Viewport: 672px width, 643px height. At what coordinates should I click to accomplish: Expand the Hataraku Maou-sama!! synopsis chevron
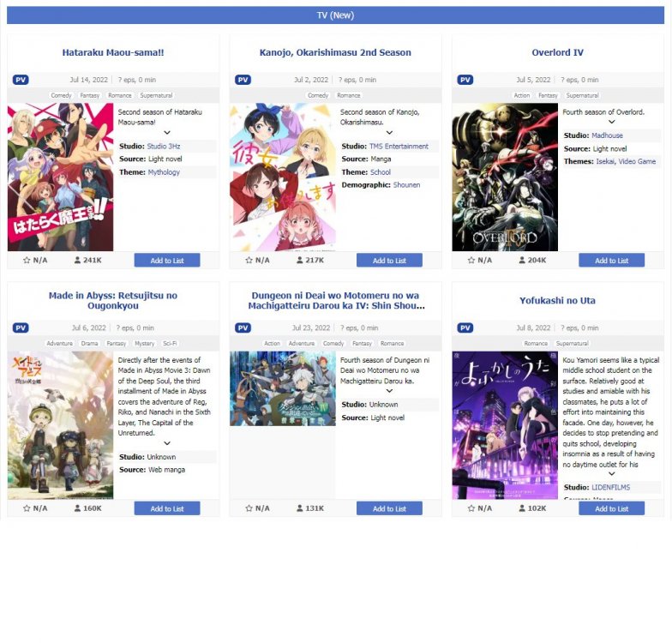pos(167,132)
